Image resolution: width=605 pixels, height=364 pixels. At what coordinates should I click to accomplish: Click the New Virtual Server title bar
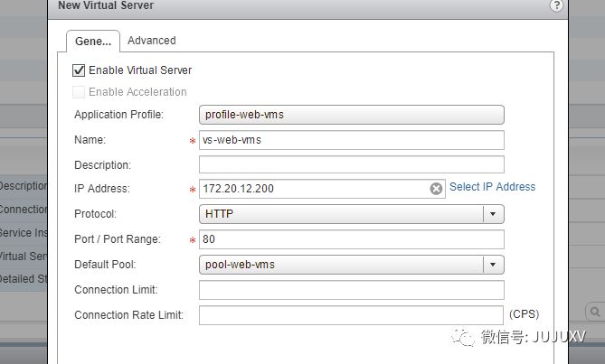click(x=307, y=8)
